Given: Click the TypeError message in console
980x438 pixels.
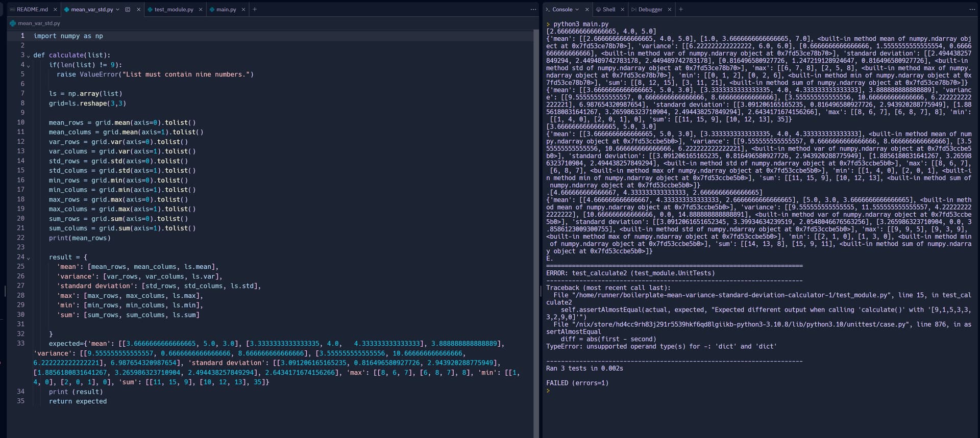Looking at the screenshot, I should [x=661, y=346].
